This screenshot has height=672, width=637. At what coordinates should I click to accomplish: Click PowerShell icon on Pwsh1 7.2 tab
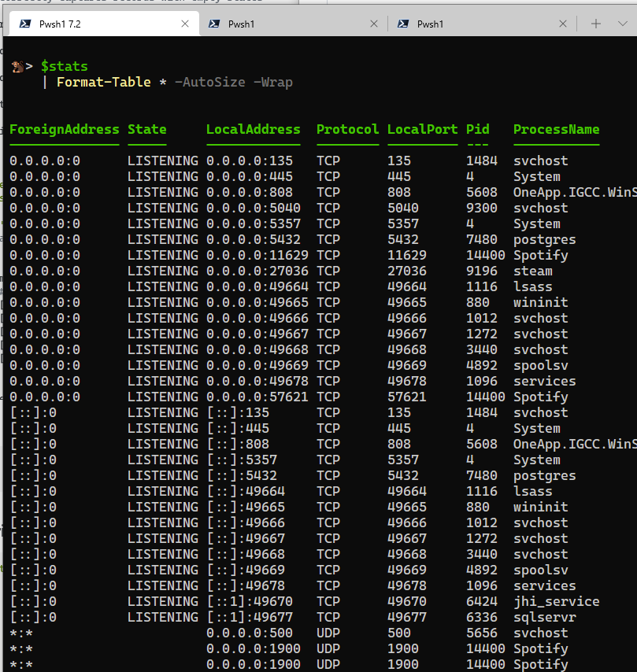(x=25, y=24)
